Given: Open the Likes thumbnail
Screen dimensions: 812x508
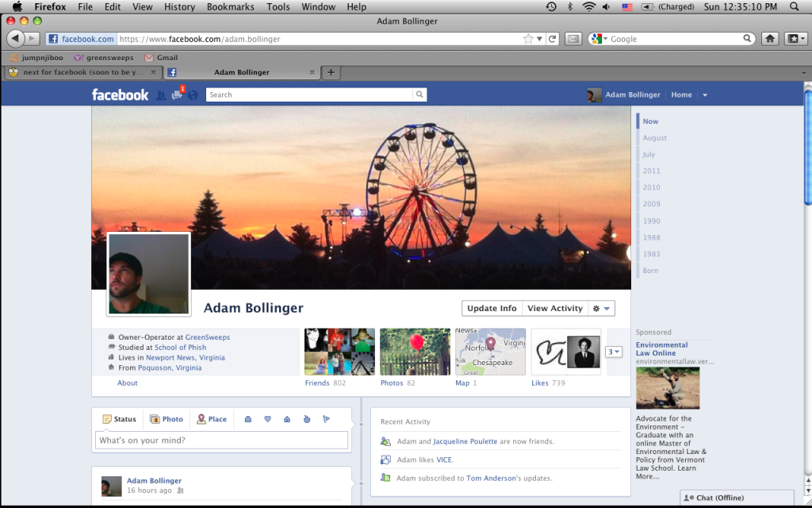Looking at the screenshot, I should (566, 352).
